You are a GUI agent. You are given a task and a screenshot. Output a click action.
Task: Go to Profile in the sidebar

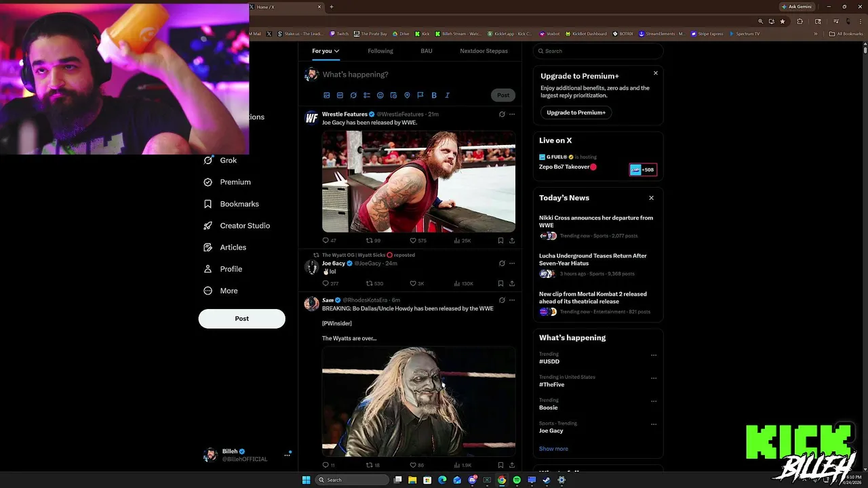pos(223,269)
